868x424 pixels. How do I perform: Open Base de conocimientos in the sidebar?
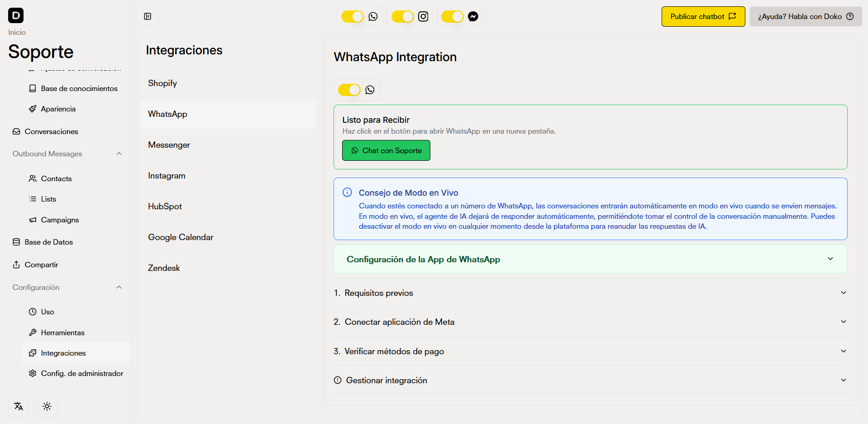tap(79, 88)
